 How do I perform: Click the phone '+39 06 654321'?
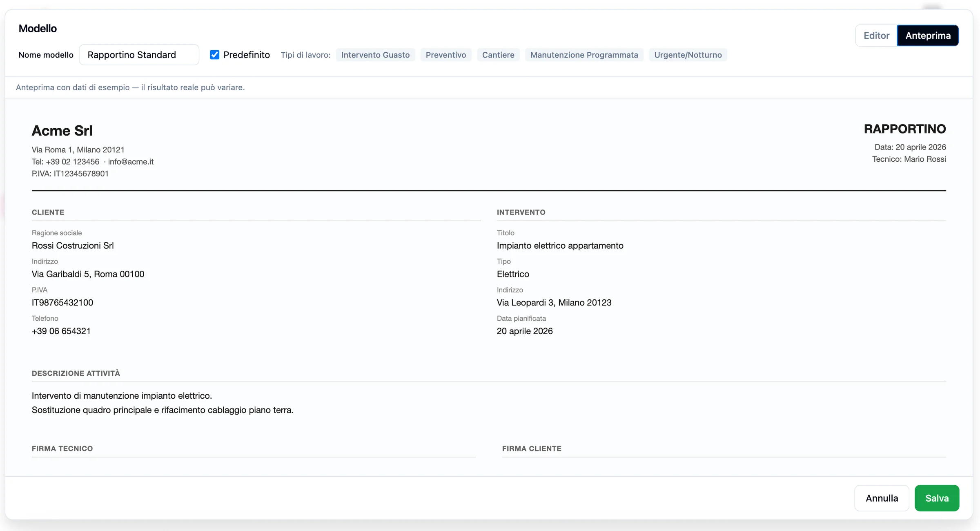[61, 331]
